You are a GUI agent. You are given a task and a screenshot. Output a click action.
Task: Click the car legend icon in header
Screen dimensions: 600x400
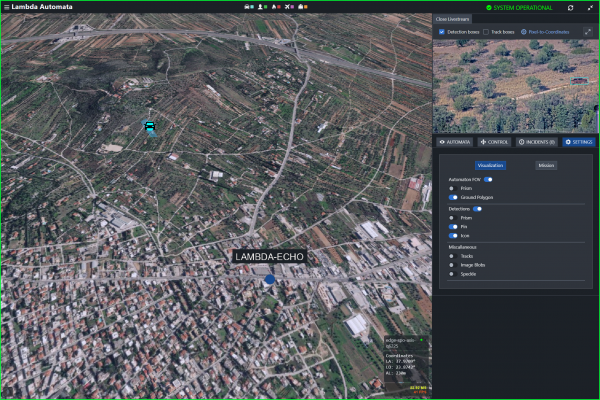click(x=248, y=7)
